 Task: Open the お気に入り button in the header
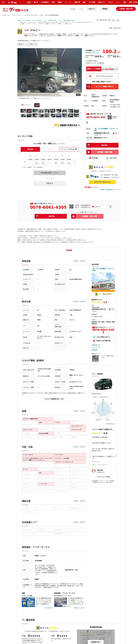point(92,9)
